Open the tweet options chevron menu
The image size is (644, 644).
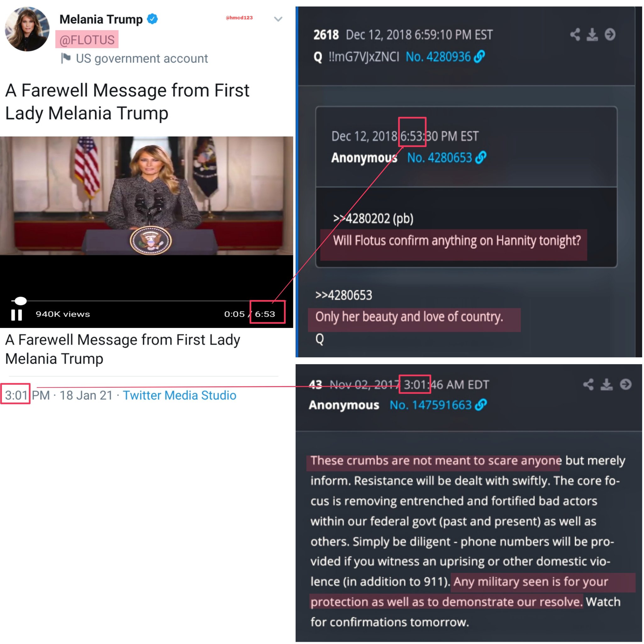coord(278,19)
